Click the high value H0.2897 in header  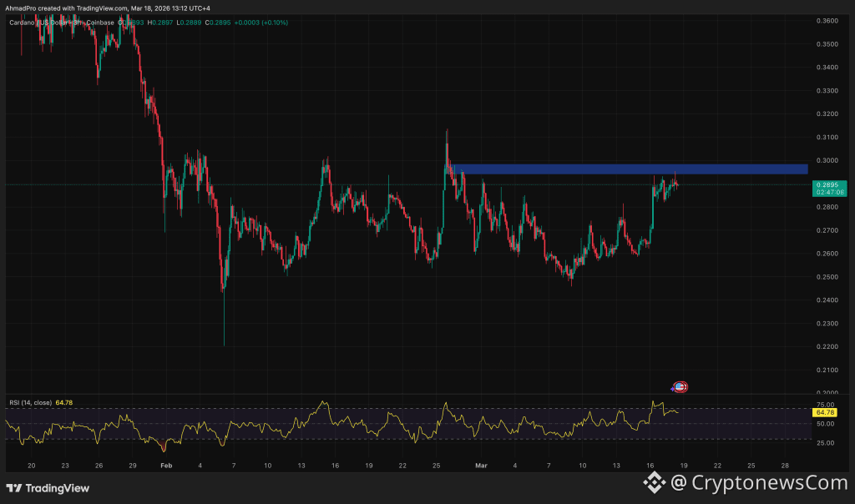point(159,23)
